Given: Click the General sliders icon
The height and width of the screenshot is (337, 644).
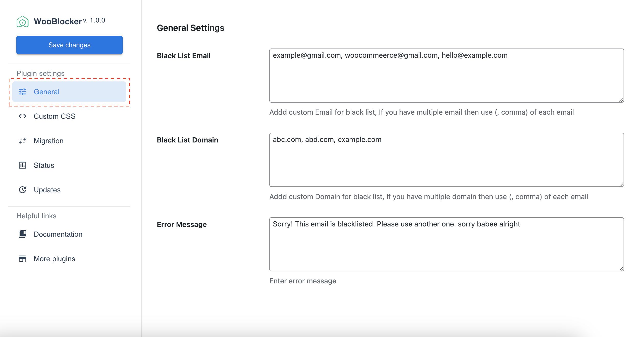Looking at the screenshot, I should pos(22,92).
